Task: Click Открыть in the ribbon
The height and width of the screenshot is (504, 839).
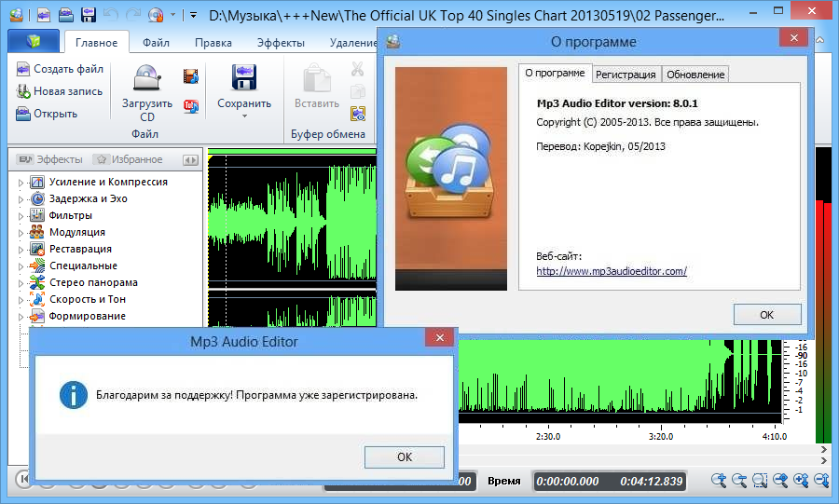Action: click(47, 114)
